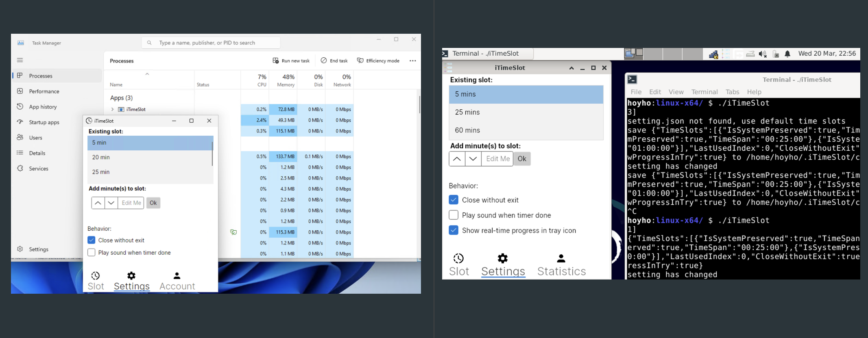868x338 pixels.
Task: Toggle Show real-time progress in tray icon
Action: (x=454, y=230)
